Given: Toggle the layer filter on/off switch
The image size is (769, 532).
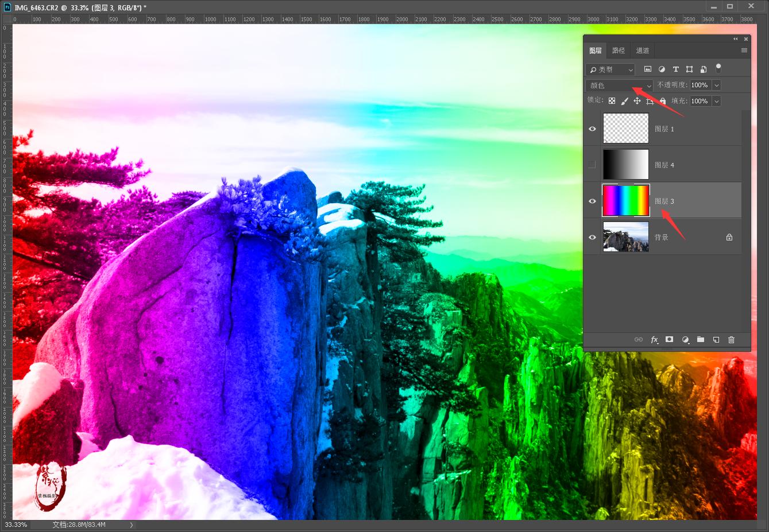Looking at the screenshot, I should coord(718,68).
